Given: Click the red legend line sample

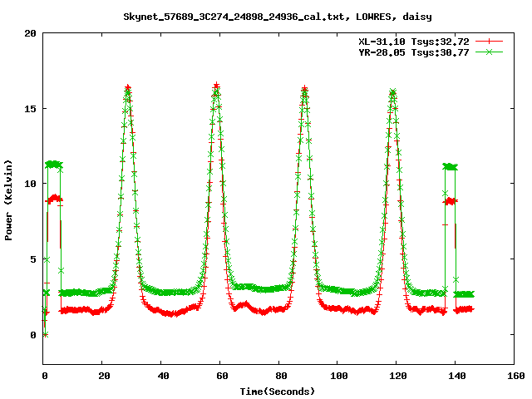Looking at the screenshot, I should coord(489,42).
